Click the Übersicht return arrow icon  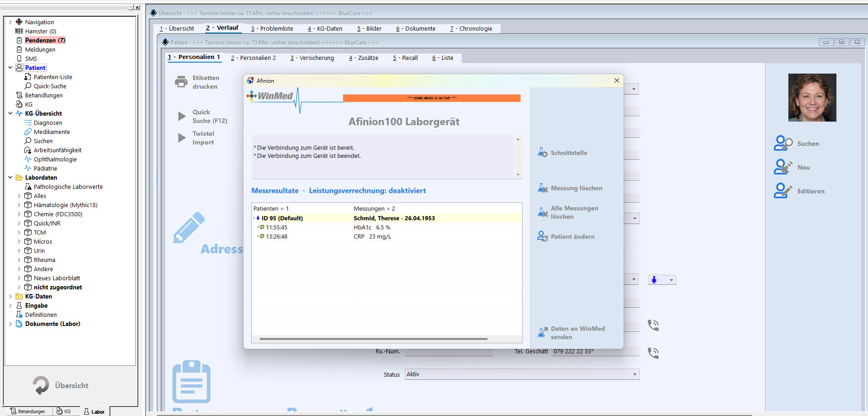41,385
